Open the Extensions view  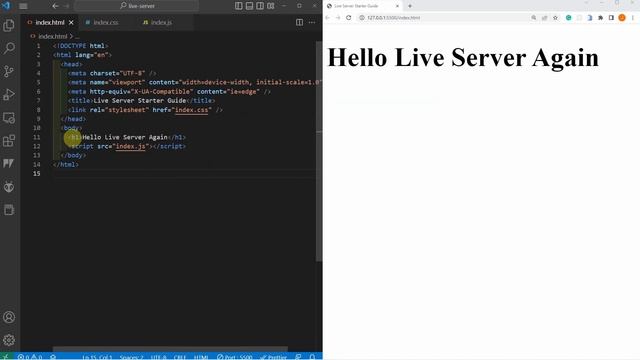click(9, 141)
